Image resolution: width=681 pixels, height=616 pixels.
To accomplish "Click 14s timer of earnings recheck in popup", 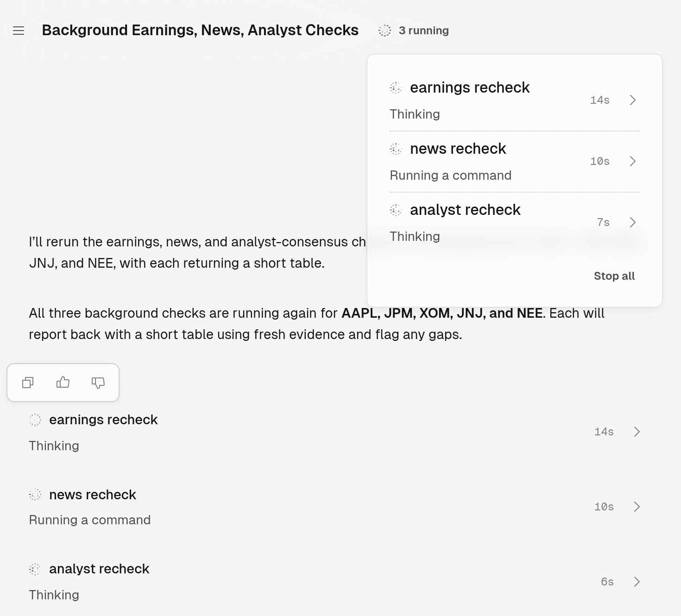I will 599,100.
